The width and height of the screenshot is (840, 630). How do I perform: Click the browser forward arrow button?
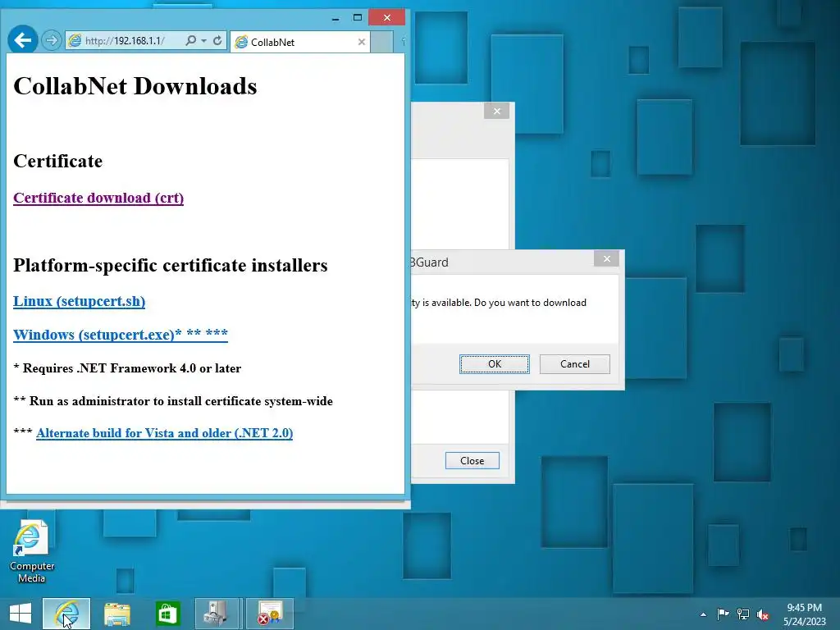click(x=52, y=40)
